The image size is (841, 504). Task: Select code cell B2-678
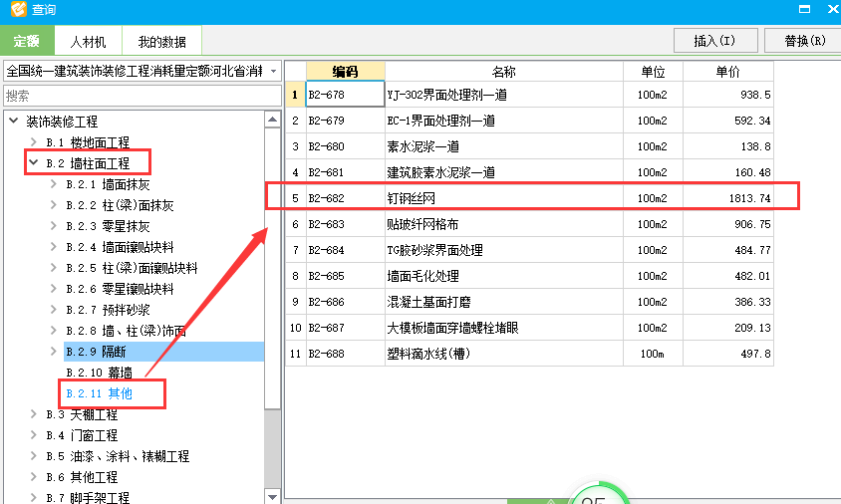point(346,95)
